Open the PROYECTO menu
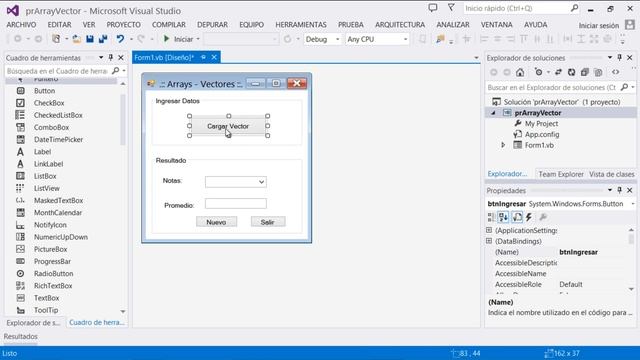This screenshot has height=360, width=640. pos(124,25)
